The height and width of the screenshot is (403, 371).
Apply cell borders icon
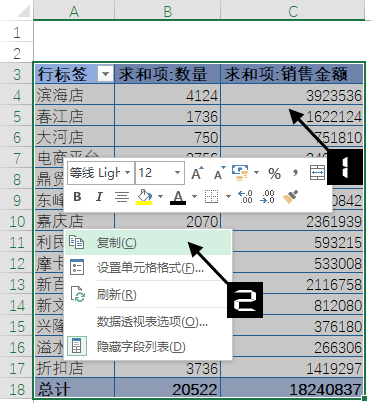pos(211,197)
